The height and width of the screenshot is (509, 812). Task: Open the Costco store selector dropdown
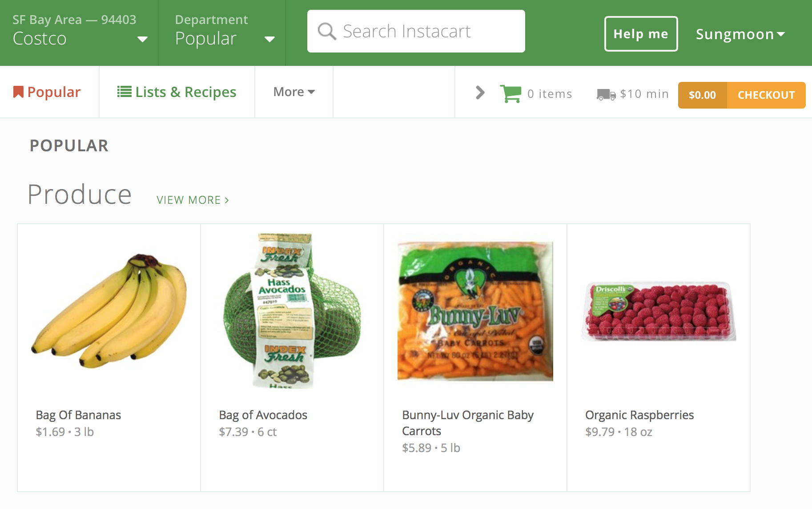click(x=79, y=33)
